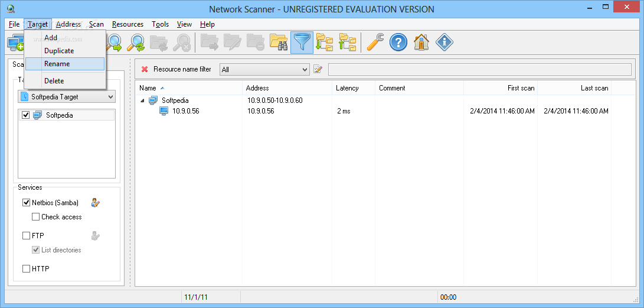Open the Tools menu
The width and height of the screenshot is (644, 308).
[x=160, y=24]
